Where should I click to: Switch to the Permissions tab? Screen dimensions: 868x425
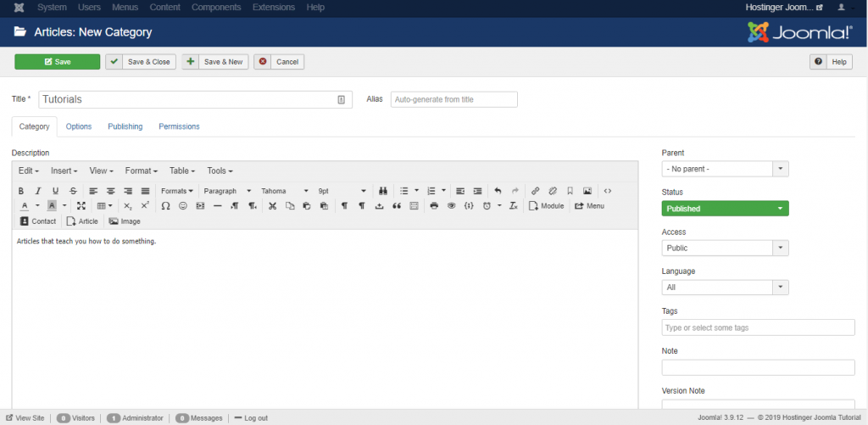coord(179,126)
